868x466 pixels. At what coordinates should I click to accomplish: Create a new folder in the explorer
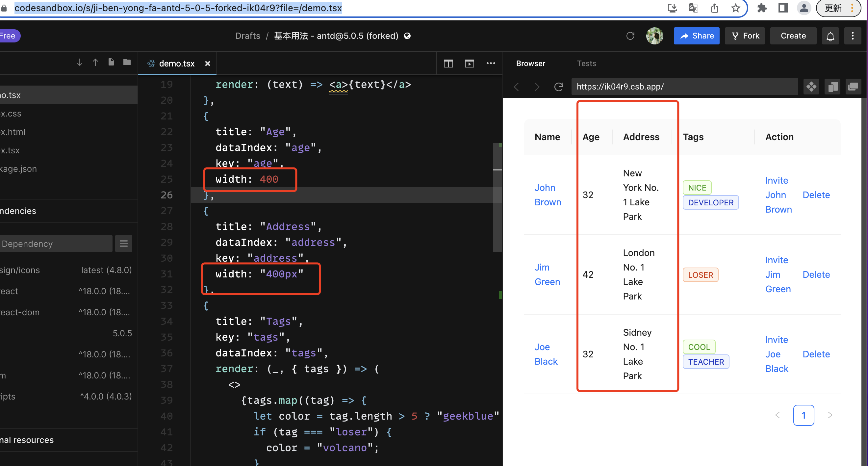point(127,62)
